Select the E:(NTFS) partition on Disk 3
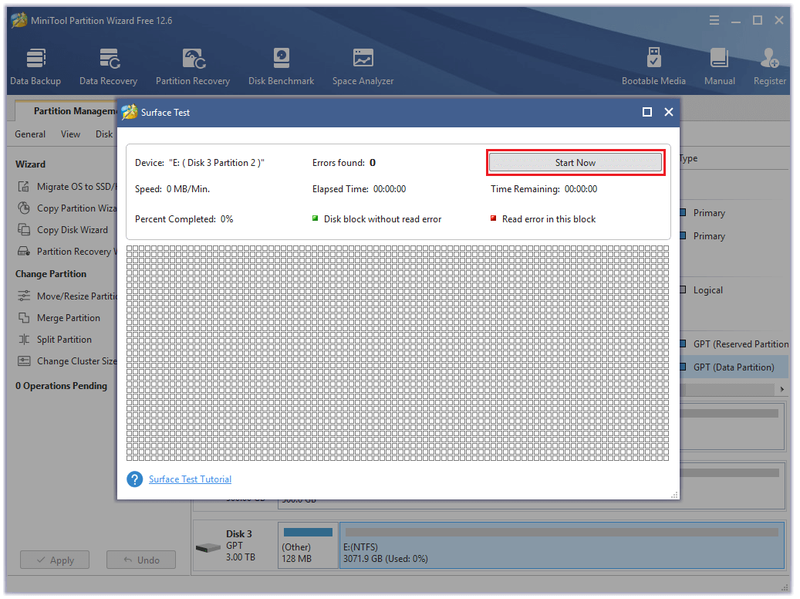The width and height of the screenshot is (800, 599). [562, 545]
